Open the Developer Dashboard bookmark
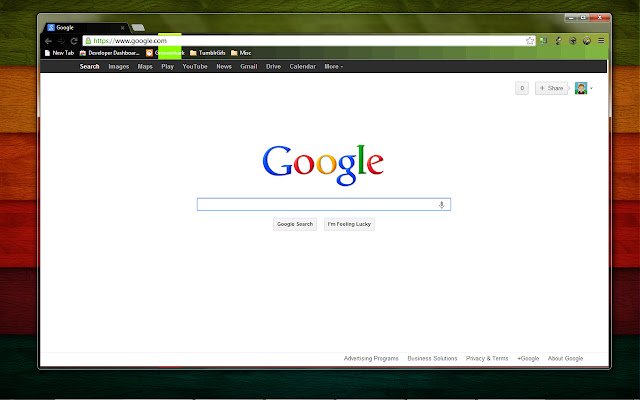The image size is (640, 400). click(109, 53)
